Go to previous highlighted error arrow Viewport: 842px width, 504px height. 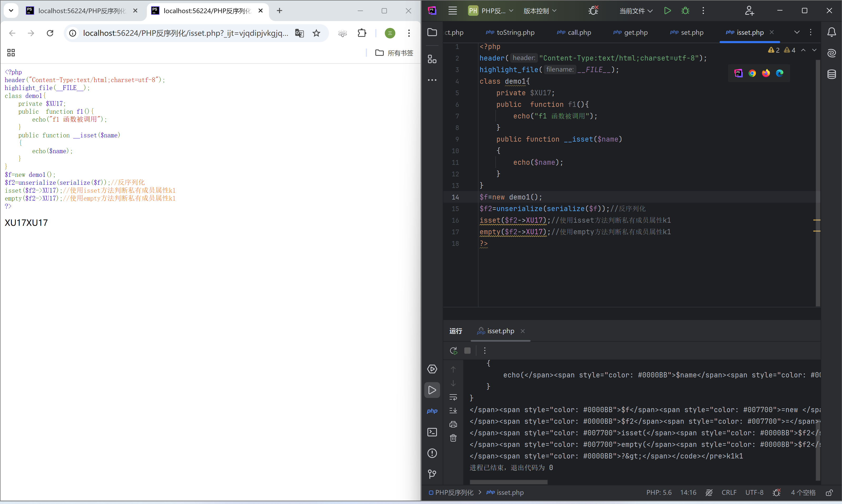coord(803,50)
